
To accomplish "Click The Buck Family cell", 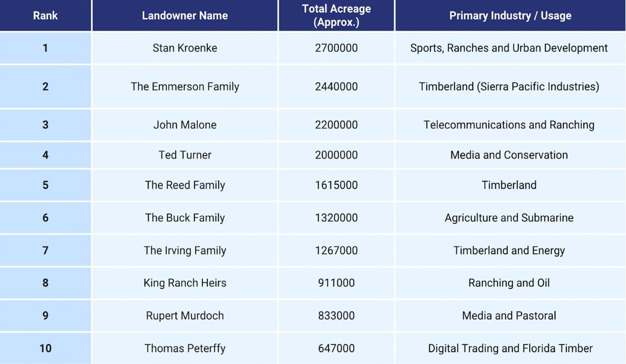I will pos(185,218).
